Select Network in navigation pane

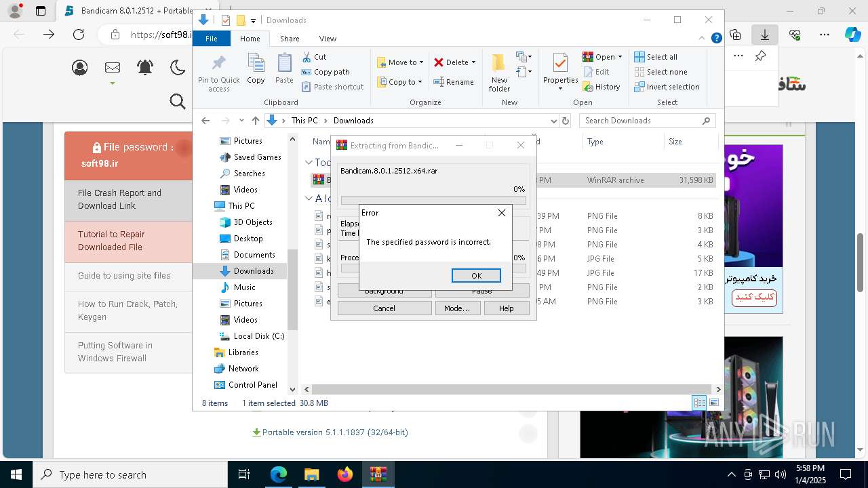click(x=236, y=369)
